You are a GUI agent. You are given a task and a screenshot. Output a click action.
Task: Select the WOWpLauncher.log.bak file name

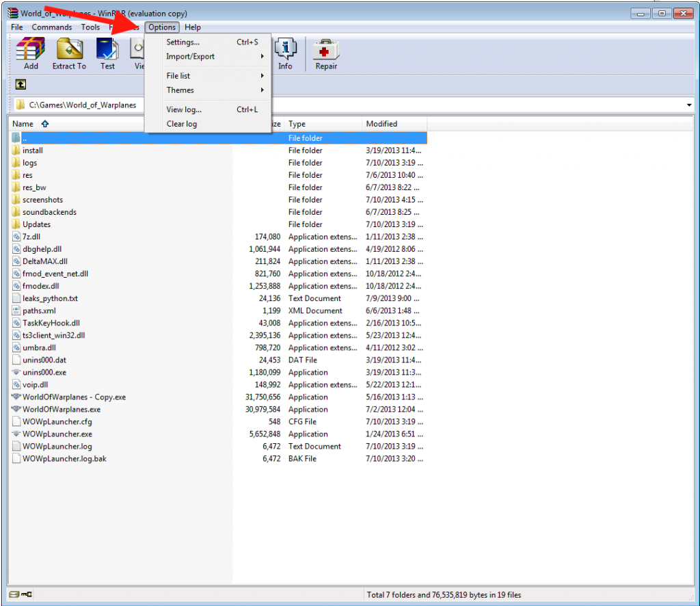65,459
